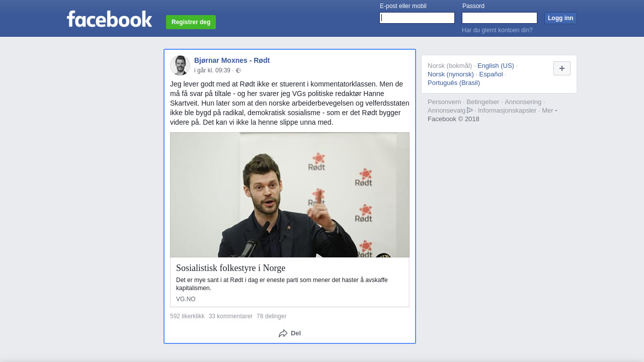Open Bjørnar Moxnes - Rødt page link
This screenshot has width=644, height=362.
pos(232,60)
